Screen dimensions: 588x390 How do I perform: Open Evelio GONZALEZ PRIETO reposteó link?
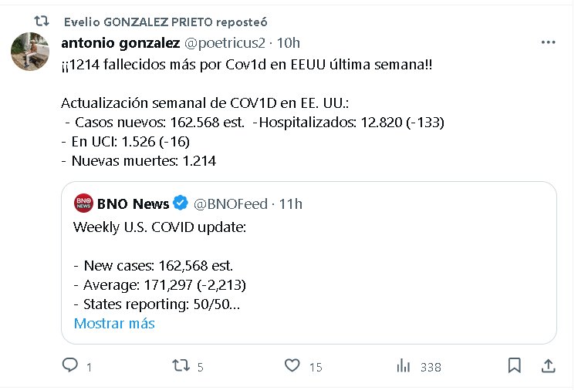click(x=166, y=21)
